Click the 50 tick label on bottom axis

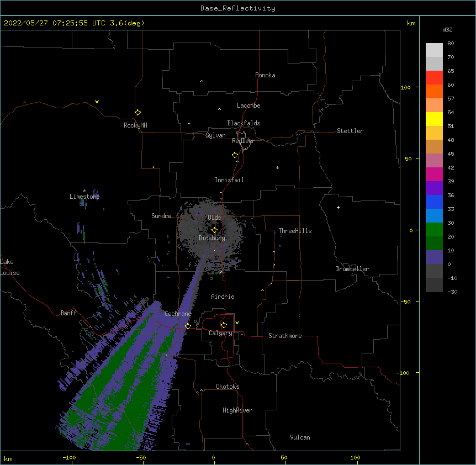tap(284, 457)
